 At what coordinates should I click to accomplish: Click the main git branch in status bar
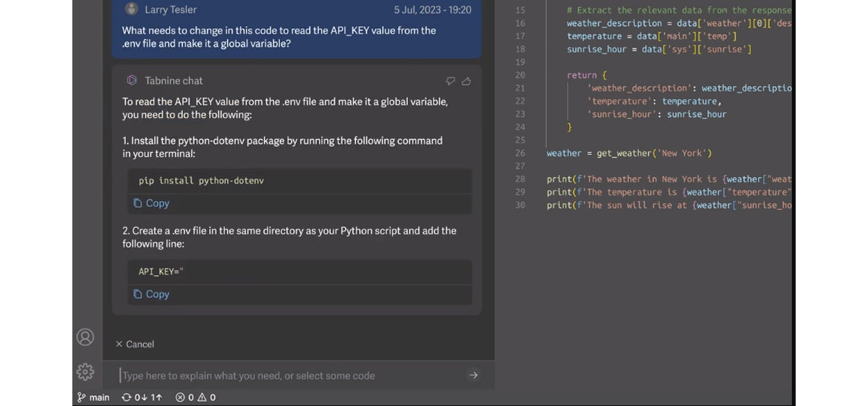(93, 397)
